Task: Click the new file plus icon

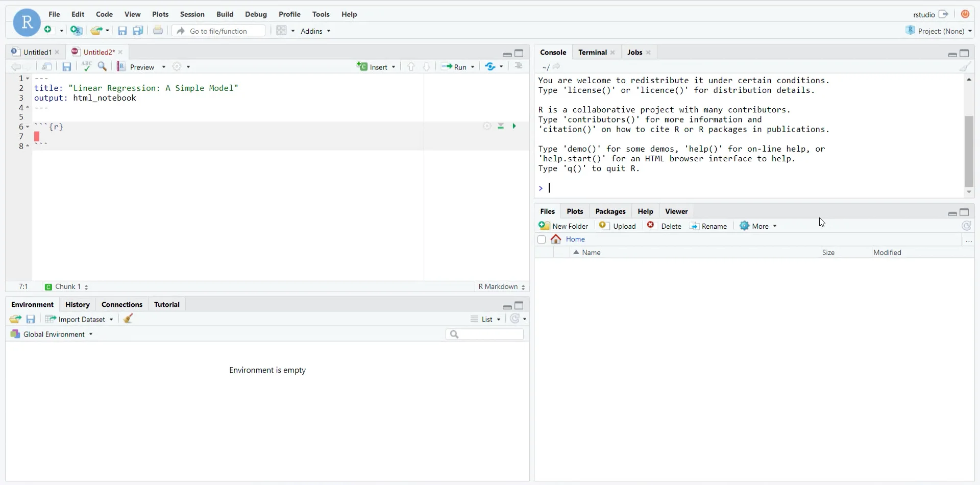Action: pos(48,30)
